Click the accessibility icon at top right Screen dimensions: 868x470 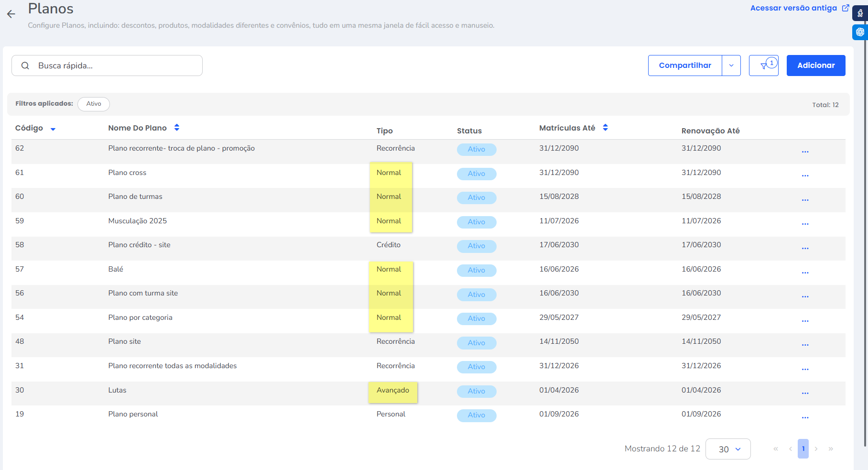click(860, 13)
